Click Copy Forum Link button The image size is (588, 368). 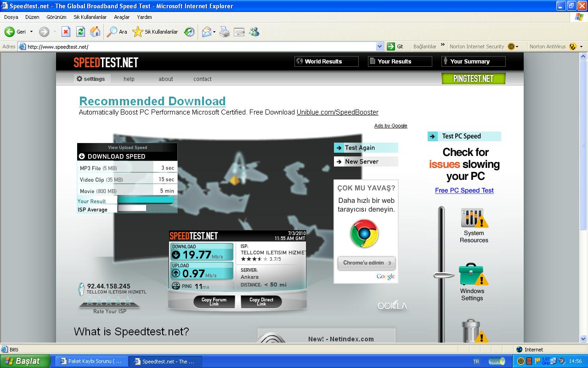pos(214,302)
